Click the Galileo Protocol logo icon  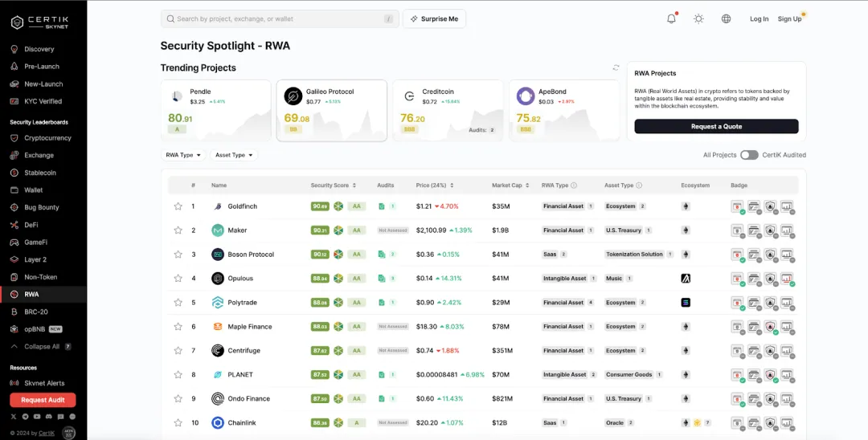[x=293, y=96]
